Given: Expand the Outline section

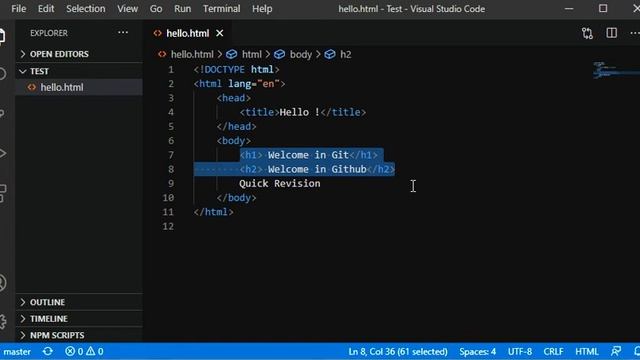Looking at the screenshot, I should [79, 302].
